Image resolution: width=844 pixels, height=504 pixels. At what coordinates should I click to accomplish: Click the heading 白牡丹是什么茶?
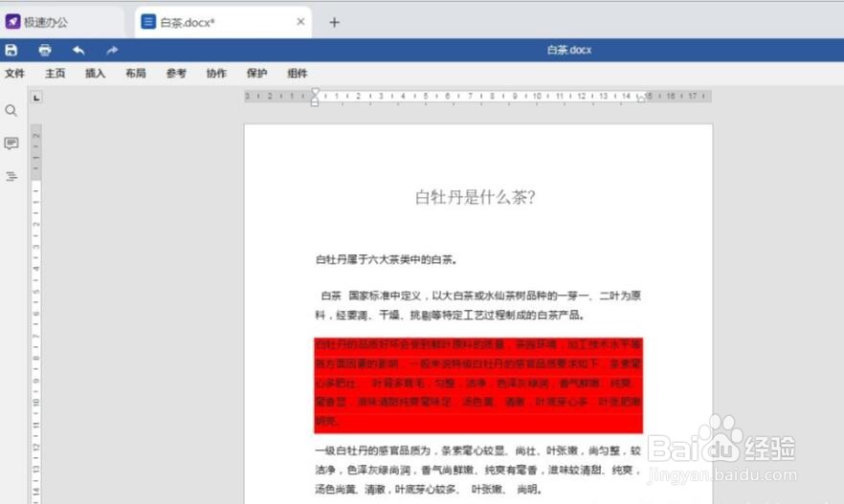point(476,197)
